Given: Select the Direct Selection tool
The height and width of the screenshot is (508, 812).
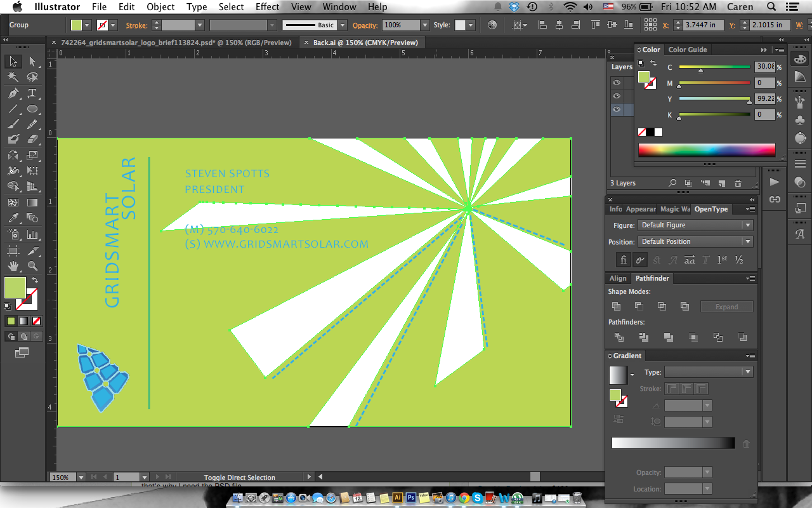Looking at the screenshot, I should [32, 62].
